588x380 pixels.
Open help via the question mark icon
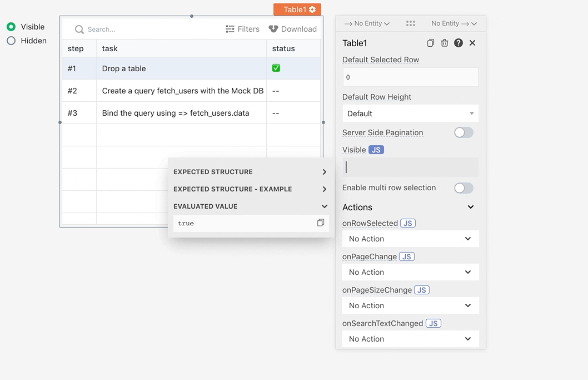coord(459,43)
